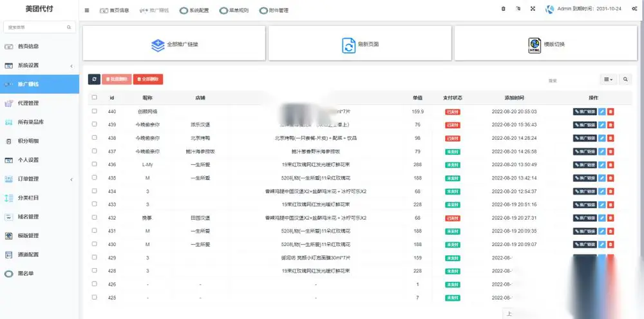Click the 添加时间 column header
This screenshot has width=644, height=319.
pos(514,98)
